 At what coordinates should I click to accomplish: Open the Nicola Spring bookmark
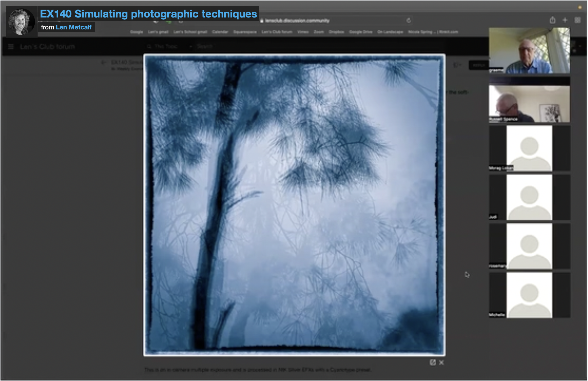433,32
